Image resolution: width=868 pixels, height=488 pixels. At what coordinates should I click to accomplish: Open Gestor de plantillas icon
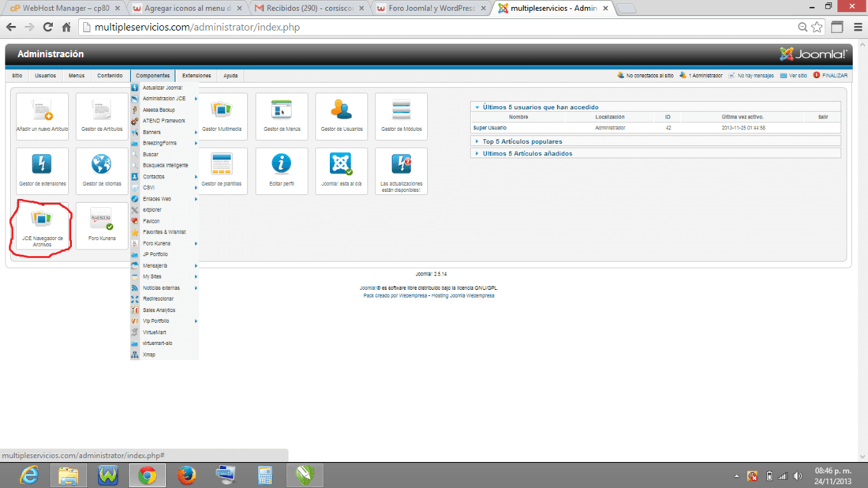222,171
